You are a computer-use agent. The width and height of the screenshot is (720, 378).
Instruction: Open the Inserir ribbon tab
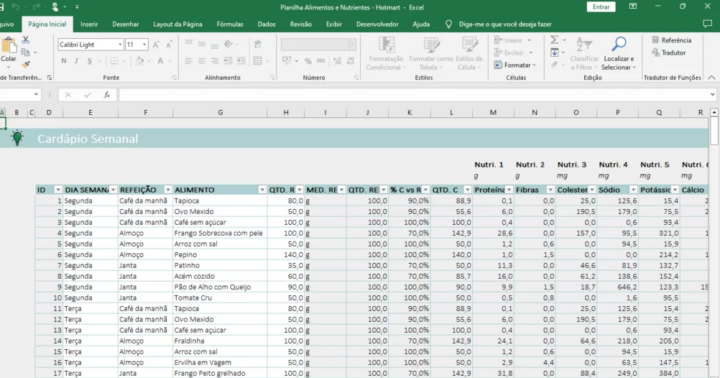[89, 24]
